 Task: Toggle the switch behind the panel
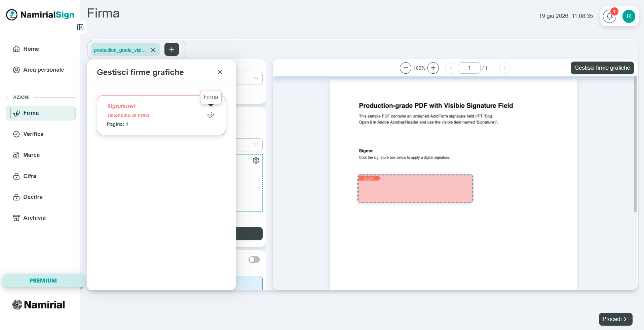click(254, 260)
